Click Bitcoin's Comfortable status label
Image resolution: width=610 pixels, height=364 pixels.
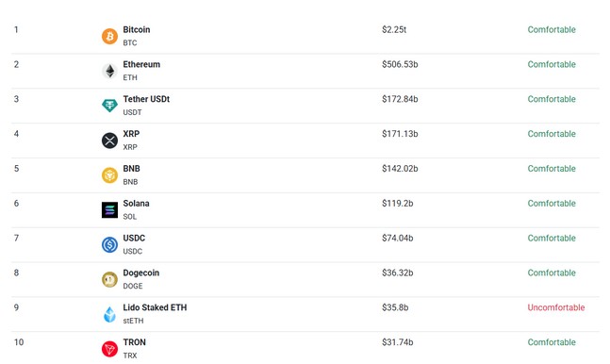pyautogui.click(x=552, y=29)
